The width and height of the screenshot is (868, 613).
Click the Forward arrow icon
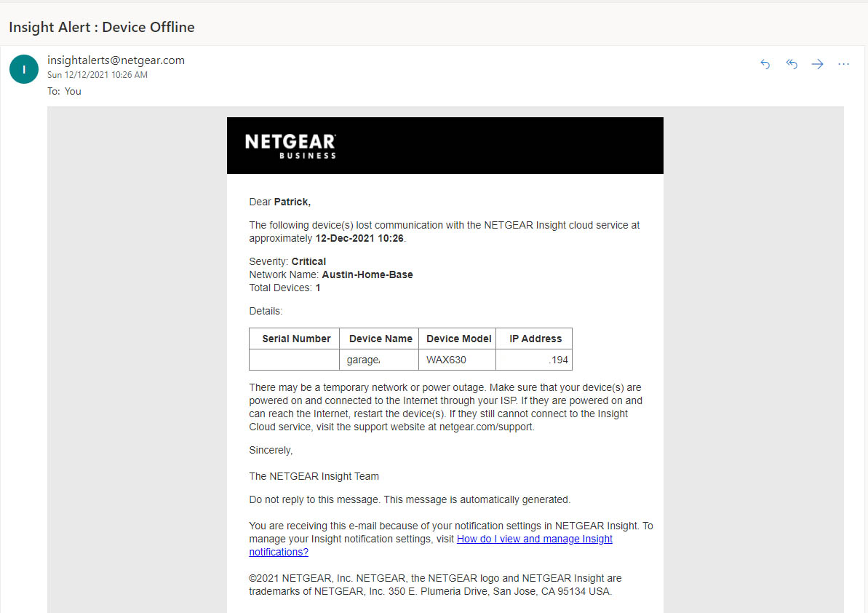[817, 64]
